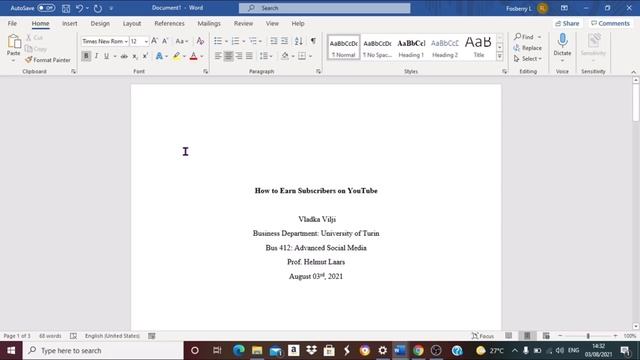
Task: Open line and paragraph spacing dropdown
Action: (266, 56)
